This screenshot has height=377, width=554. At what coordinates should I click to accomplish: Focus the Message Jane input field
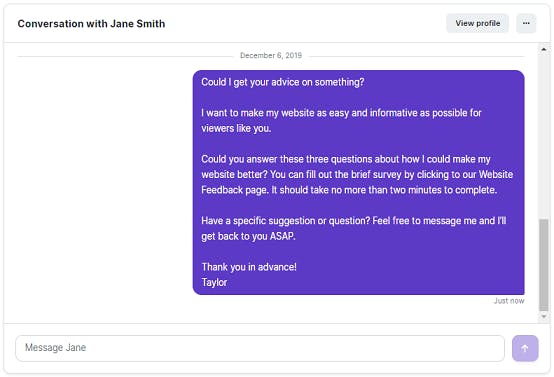(260, 348)
